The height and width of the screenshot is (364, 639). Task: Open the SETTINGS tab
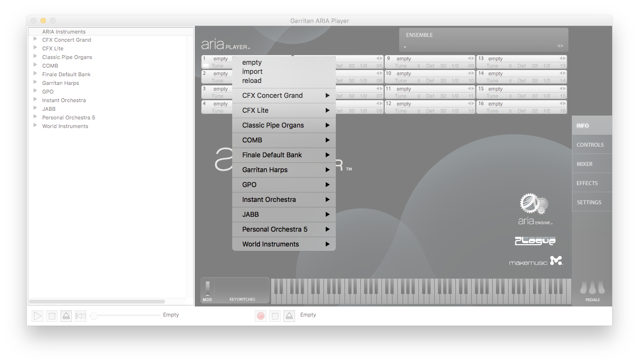(x=592, y=202)
